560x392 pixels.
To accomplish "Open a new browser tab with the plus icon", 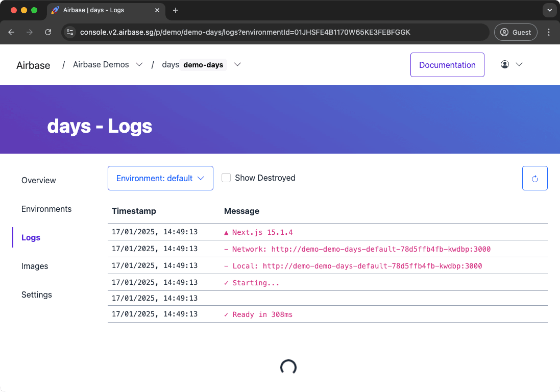I will tap(176, 10).
